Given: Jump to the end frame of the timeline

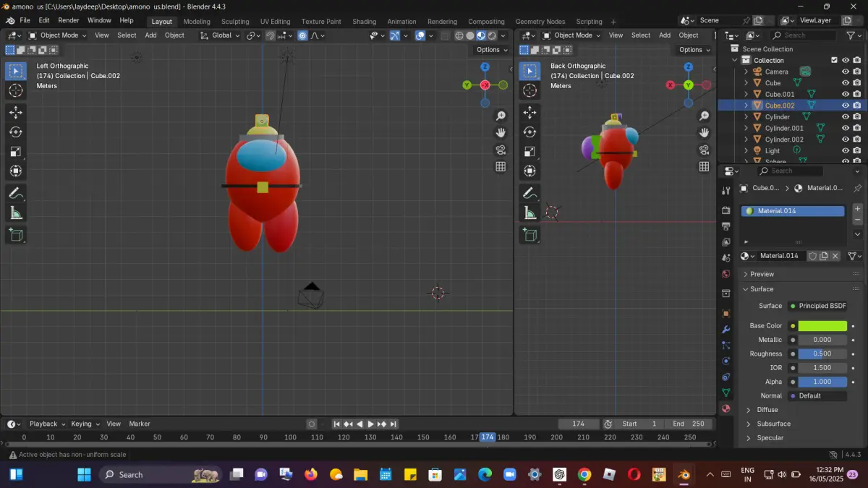Looking at the screenshot, I should (x=394, y=424).
